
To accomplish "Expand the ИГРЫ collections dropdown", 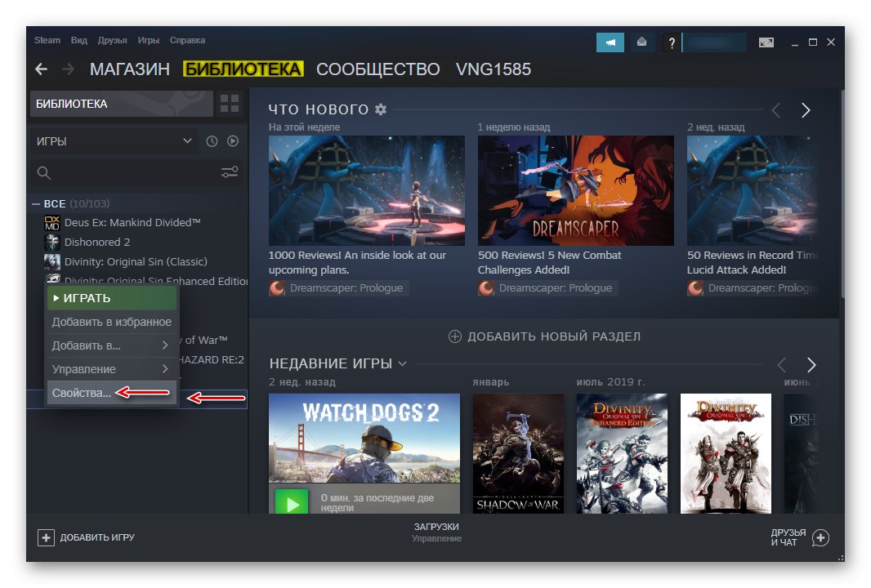I will pyautogui.click(x=112, y=140).
